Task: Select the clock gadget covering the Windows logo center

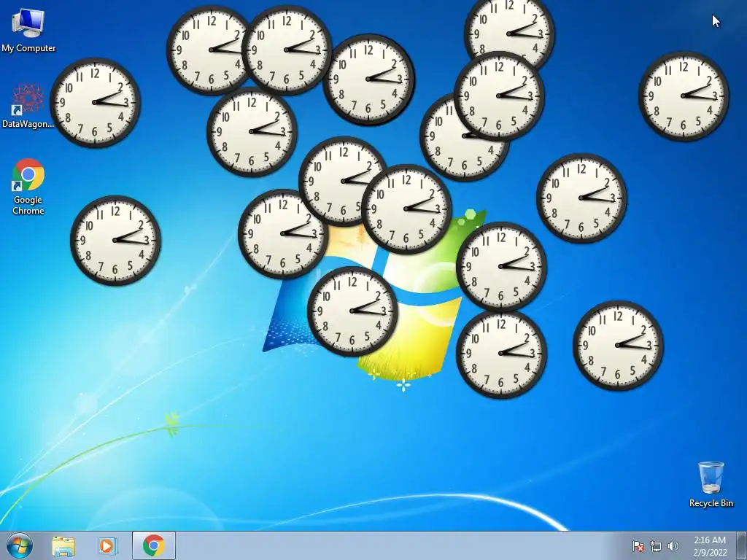Action: [x=352, y=311]
